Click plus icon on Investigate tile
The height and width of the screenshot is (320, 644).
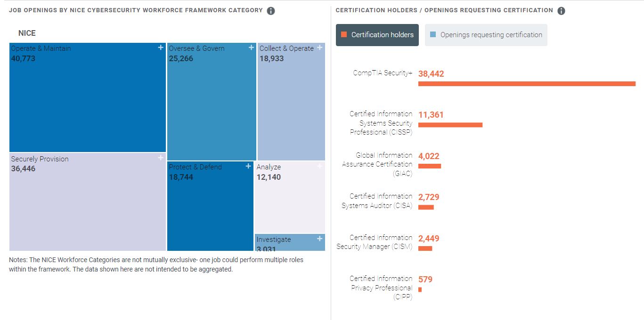(320, 239)
